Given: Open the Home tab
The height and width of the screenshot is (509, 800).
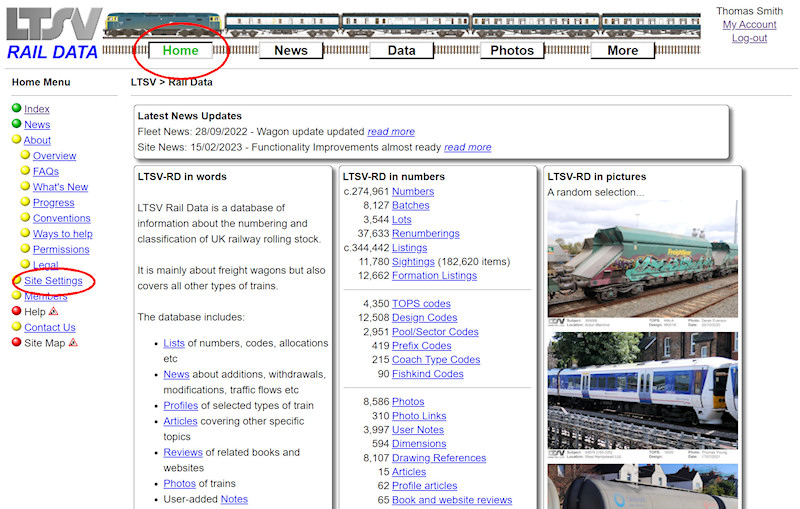Looking at the screenshot, I should click(x=181, y=51).
